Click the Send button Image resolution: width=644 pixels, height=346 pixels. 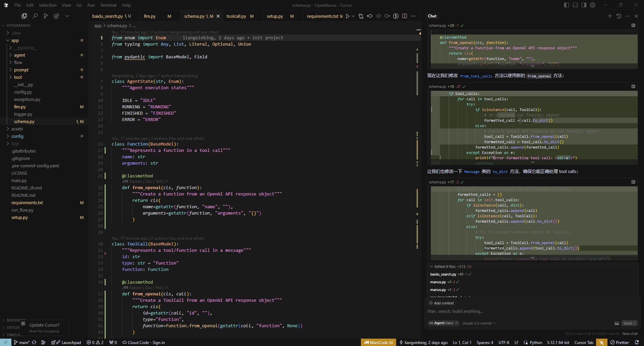pyautogui.click(x=629, y=323)
